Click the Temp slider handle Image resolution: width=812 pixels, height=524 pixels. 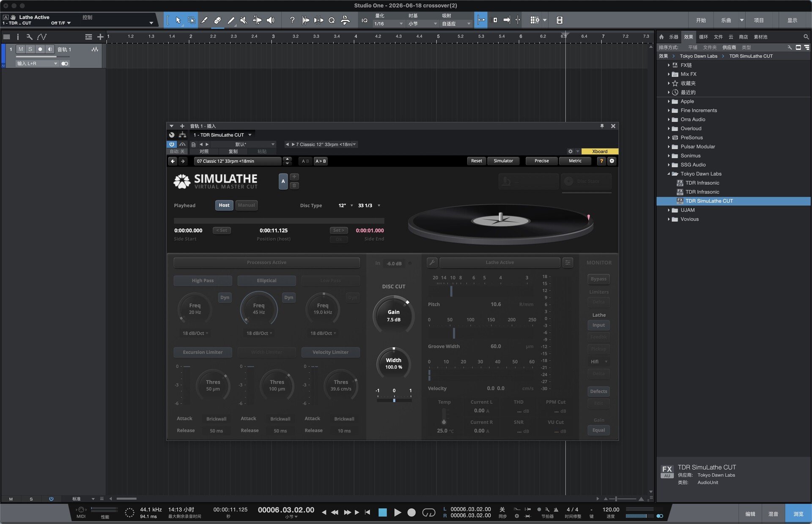pos(444,422)
